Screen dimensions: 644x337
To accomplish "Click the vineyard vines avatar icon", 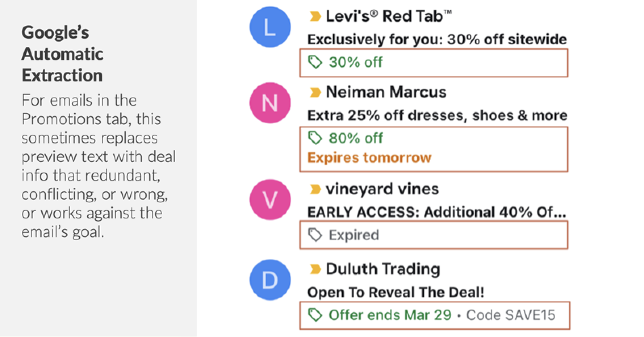I will [270, 200].
